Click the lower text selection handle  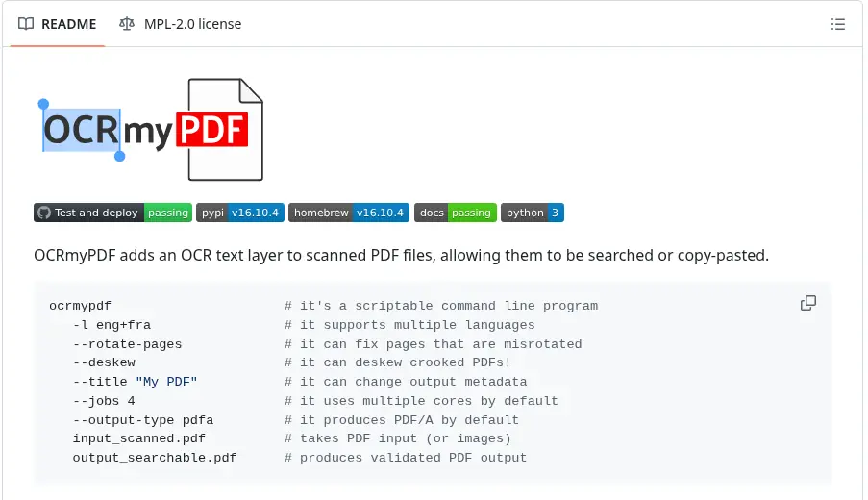pos(119,156)
